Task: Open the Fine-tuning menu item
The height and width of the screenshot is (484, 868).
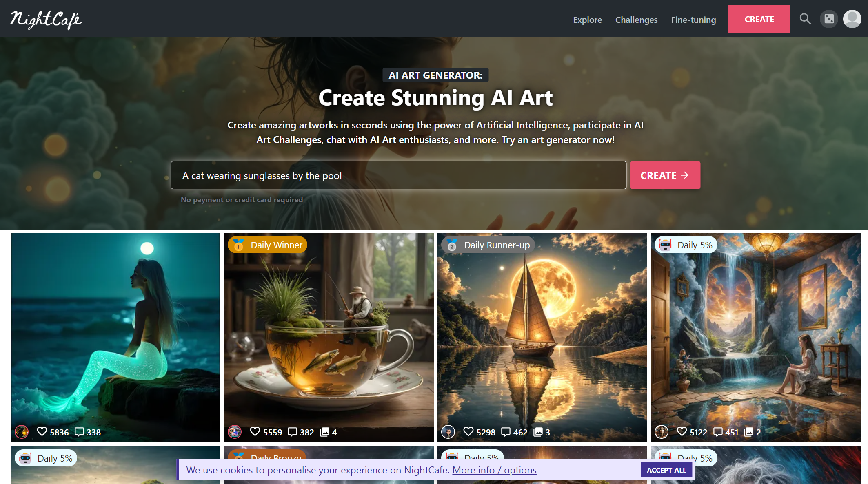Action: [x=693, y=18]
